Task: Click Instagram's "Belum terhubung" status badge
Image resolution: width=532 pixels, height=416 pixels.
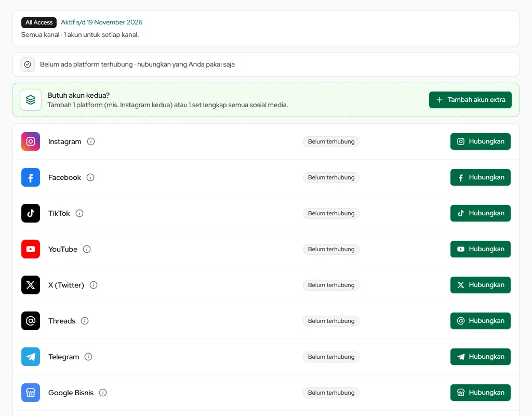Action: (331, 141)
